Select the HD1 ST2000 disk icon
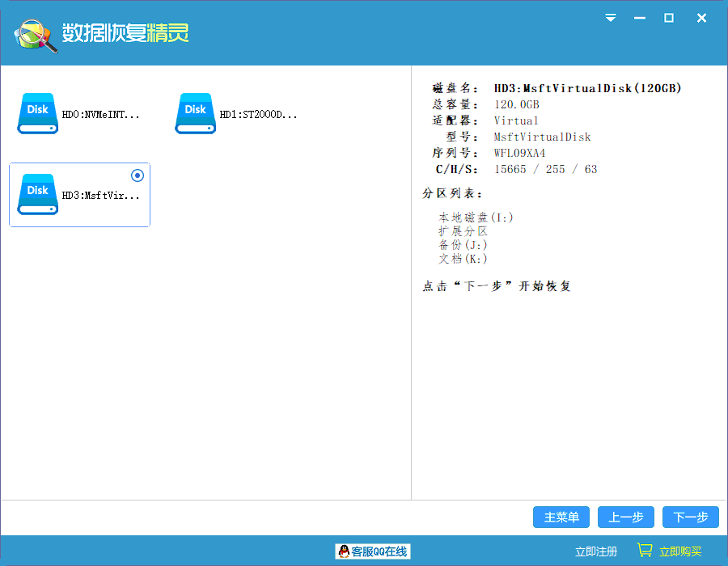 (x=195, y=113)
